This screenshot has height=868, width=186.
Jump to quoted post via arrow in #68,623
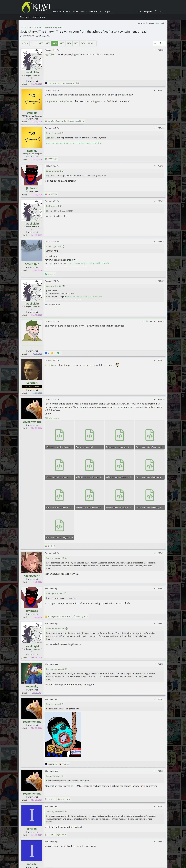click(x=63, y=133)
